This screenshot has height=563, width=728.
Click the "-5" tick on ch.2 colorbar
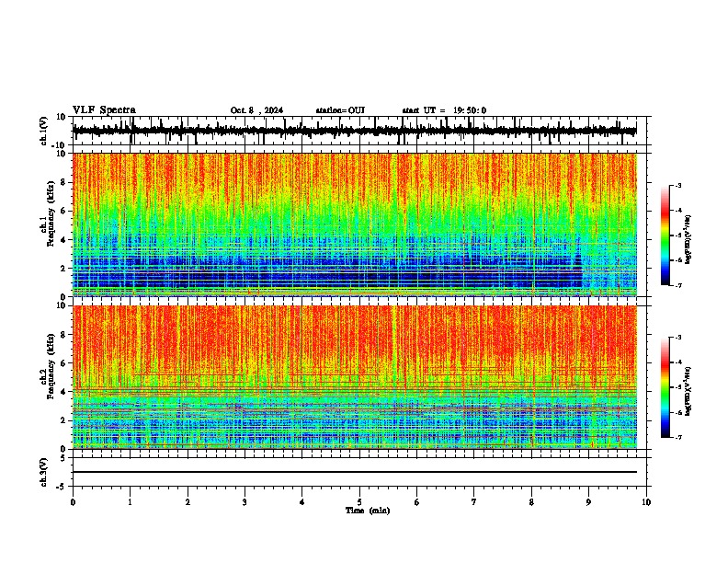click(678, 387)
